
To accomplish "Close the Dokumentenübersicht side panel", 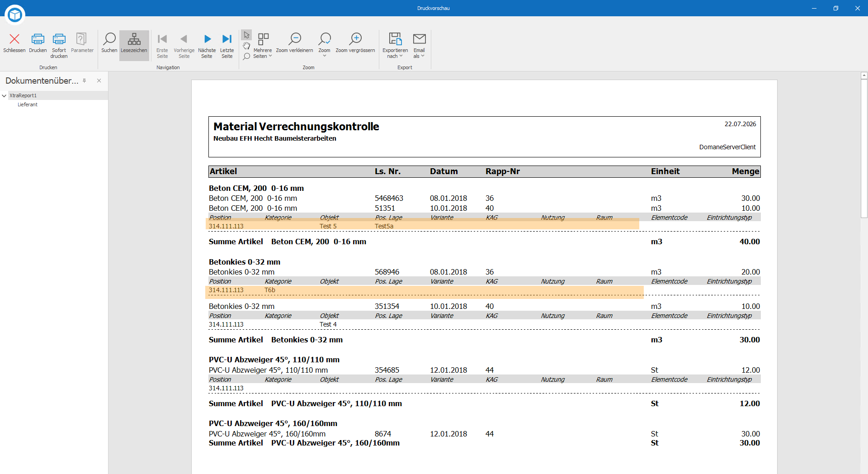I will point(99,81).
